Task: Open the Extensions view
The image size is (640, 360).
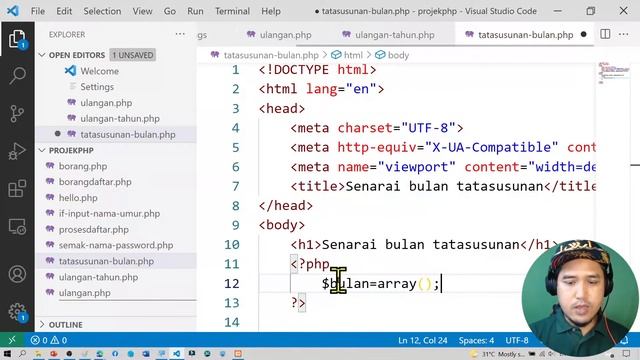Action: click(x=17, y=189)
